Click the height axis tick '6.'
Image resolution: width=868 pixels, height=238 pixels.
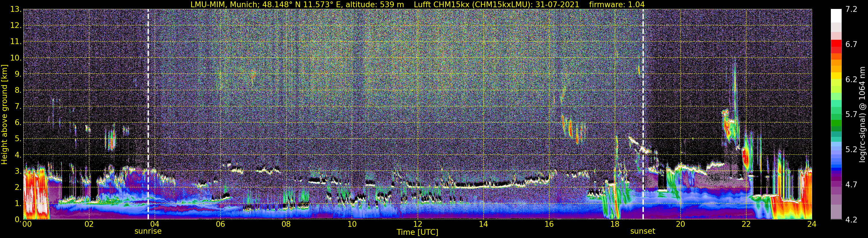pos(18,122)
